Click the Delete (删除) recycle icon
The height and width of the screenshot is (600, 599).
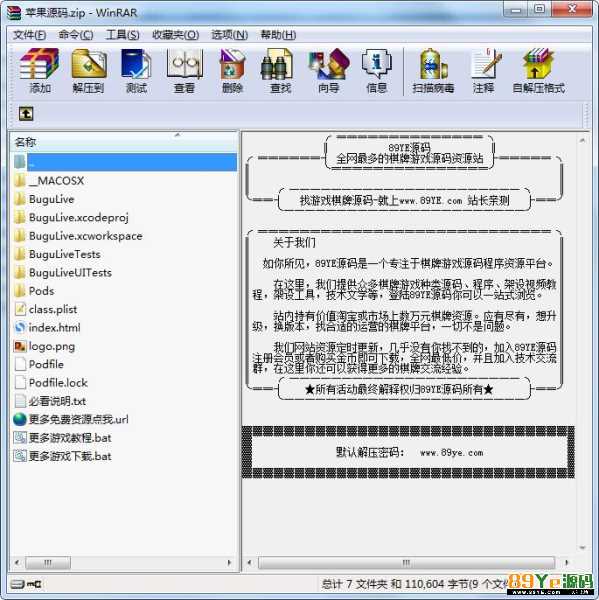click(232, 71)
